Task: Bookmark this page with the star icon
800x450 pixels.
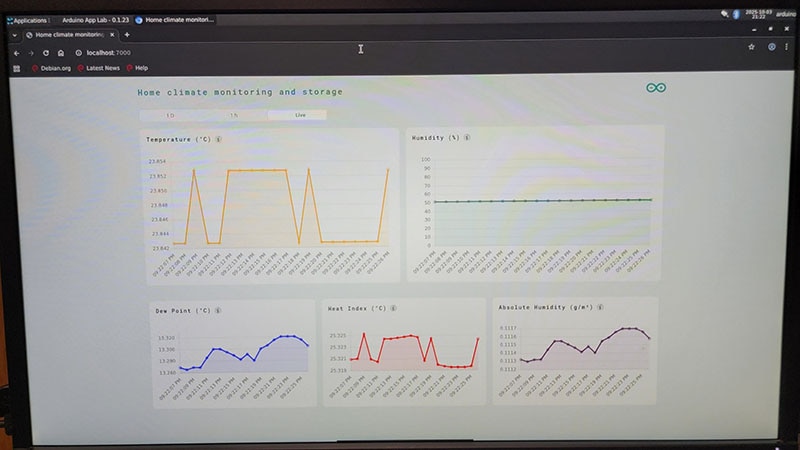Action: [751, 47]
